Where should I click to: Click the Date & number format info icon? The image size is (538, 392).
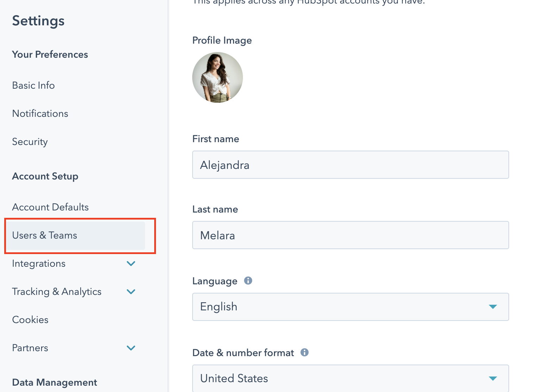305,352
